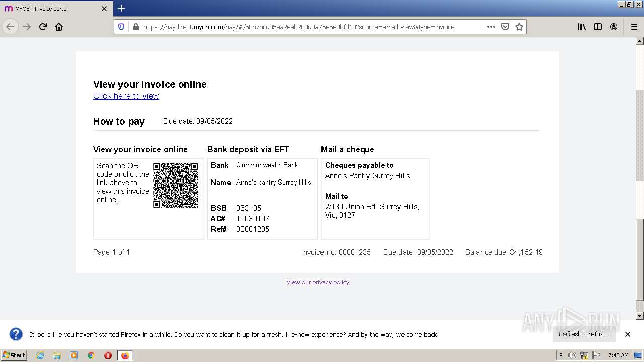Open media player from taskbar
The image size is (644, 362).
coord(74,355)
